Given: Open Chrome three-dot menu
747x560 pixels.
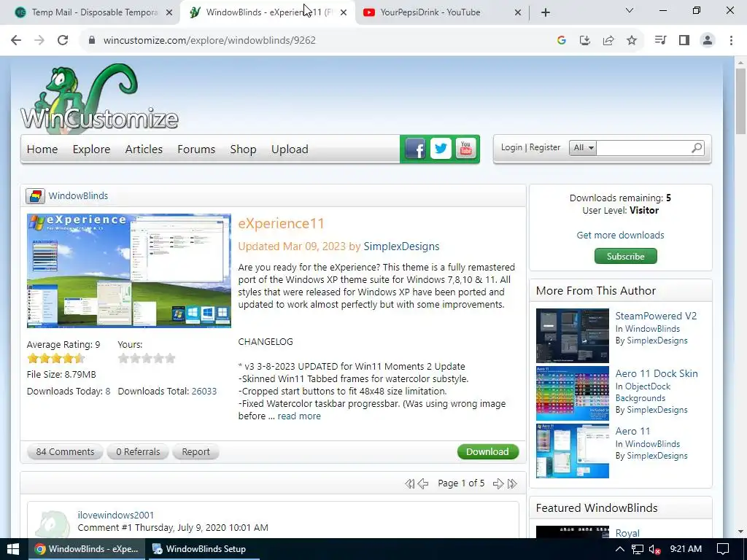Looking at the screenshot, I should coord(731,40).
